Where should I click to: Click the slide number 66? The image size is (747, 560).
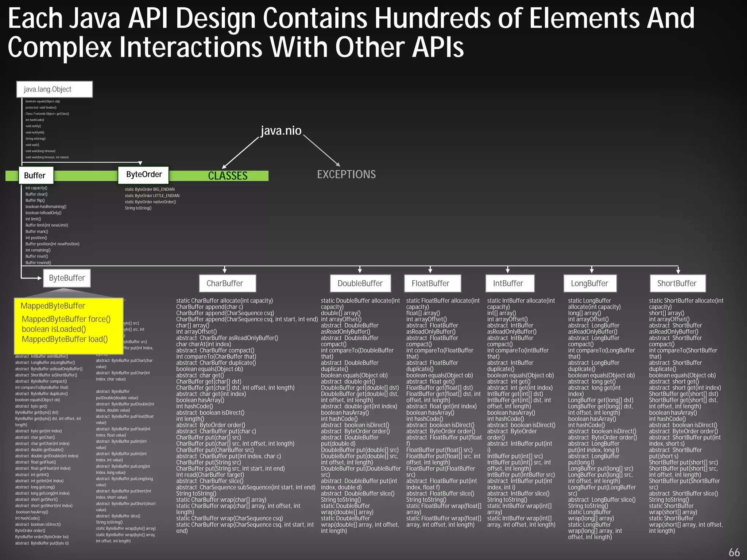(x=734, y=552)
